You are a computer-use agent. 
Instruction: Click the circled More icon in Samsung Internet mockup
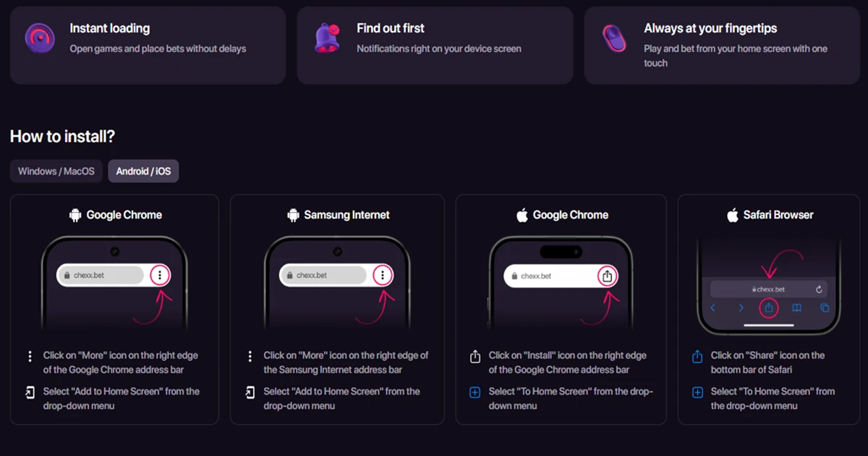[x=383, y=275]
